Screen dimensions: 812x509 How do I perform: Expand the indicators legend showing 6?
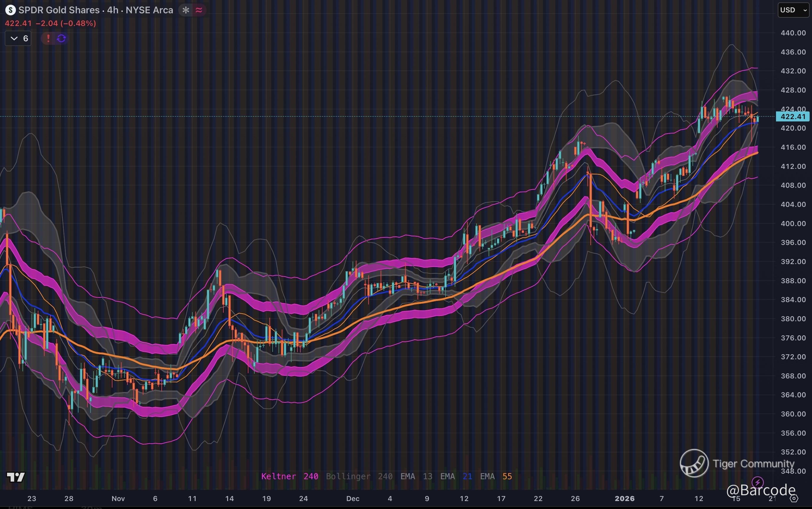(x=19, y=38)
